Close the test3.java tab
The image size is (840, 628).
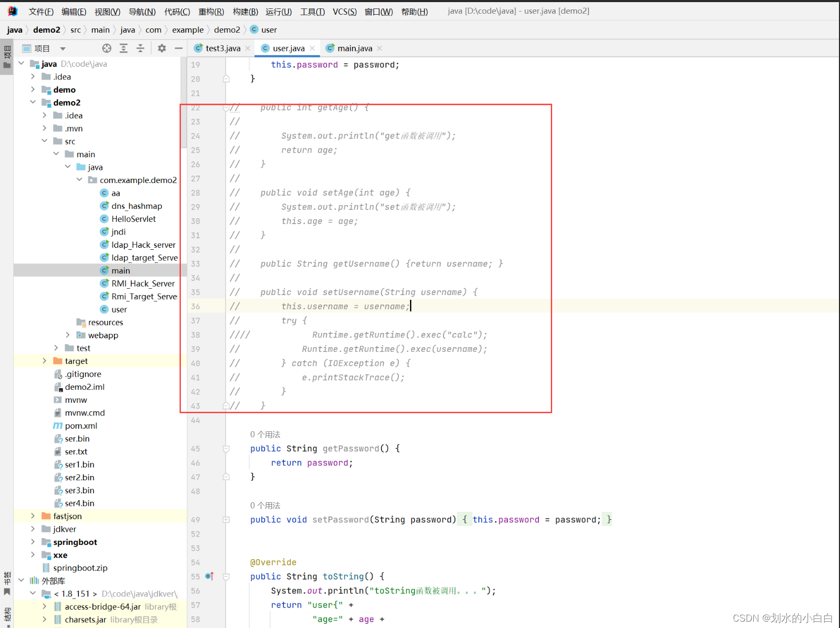248,48
